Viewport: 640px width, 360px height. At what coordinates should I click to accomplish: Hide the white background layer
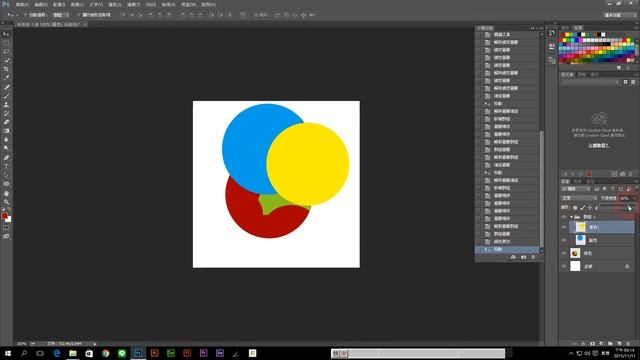click(x=564, y=267)
